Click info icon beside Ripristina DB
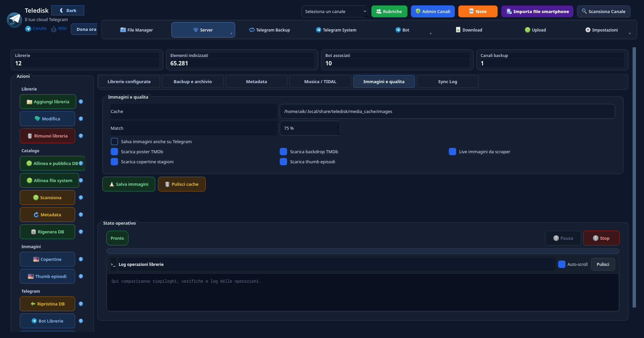Screen dimensions: 644x338 81,304
